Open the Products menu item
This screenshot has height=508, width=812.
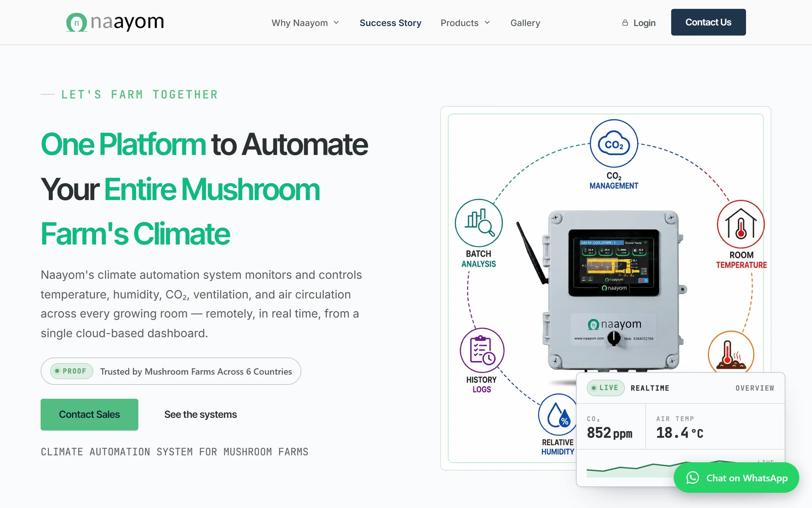[465, 23]
